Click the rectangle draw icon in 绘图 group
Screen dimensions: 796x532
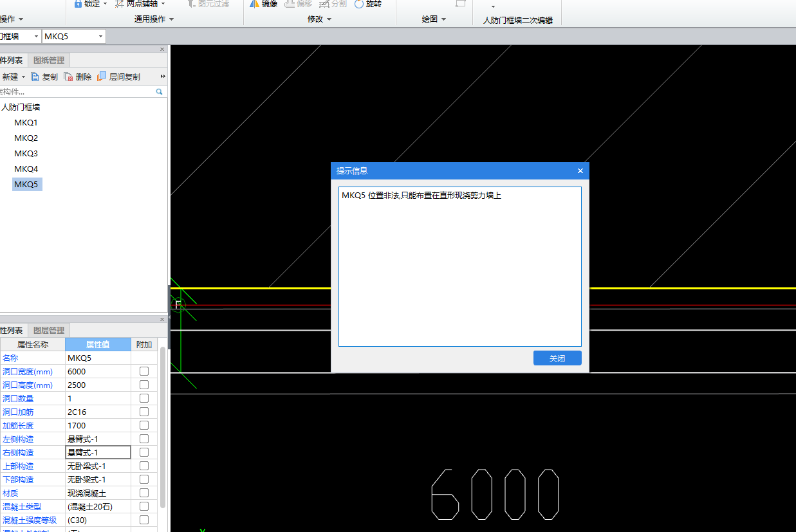click(460, 3)
